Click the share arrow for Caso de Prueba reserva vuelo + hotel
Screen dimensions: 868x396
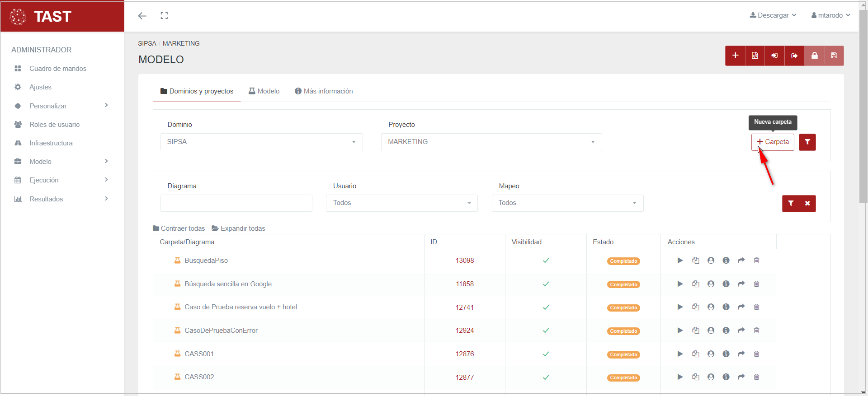(741, 307)
